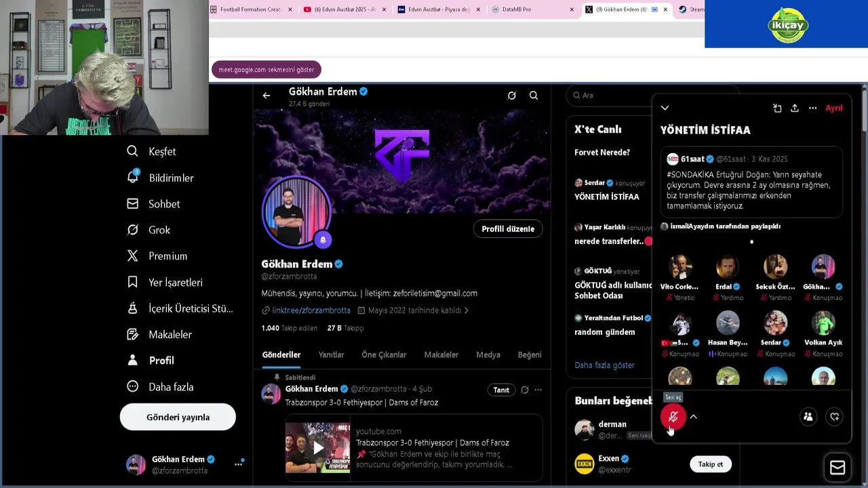Click Ayrıl to leave the Space

[833, 108]
